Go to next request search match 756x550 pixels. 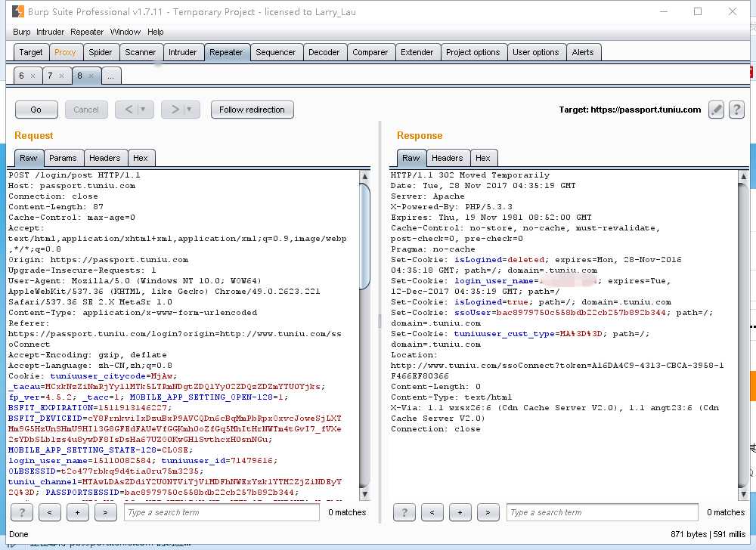pos(105,512)
